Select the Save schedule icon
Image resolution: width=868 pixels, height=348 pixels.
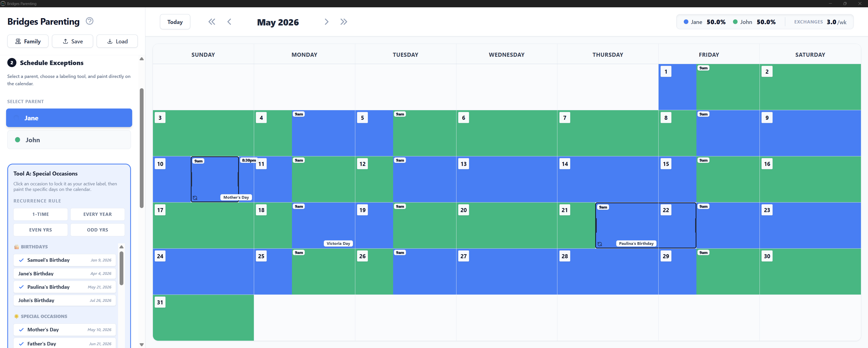[x=65, y=41]
